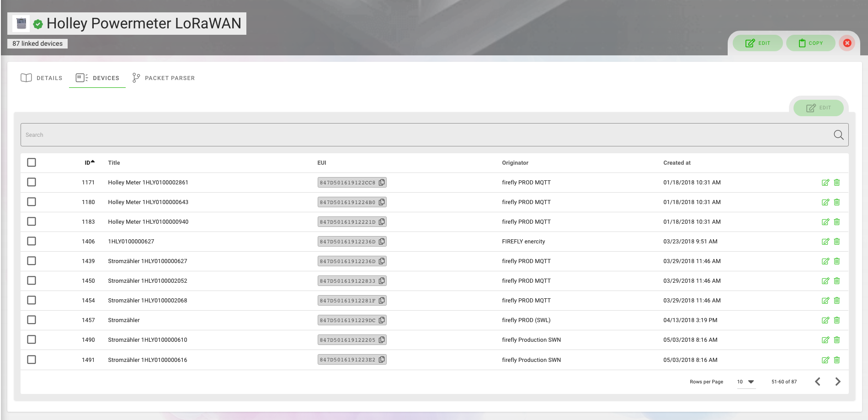The height and width of the screenshot is (420, 868).
Task: Delete the Stromzähler device with ID 1457
Action: (837, 320)
